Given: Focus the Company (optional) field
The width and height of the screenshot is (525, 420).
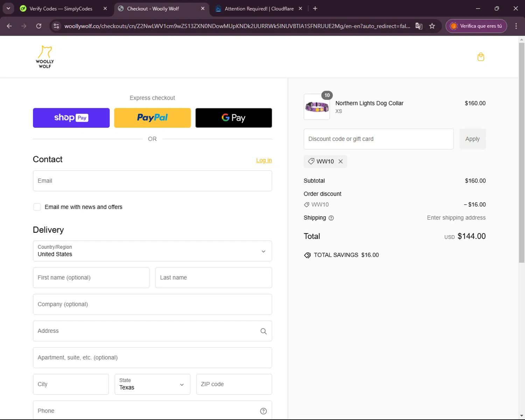Looking at the screenshot, I should tap(152, 304).
